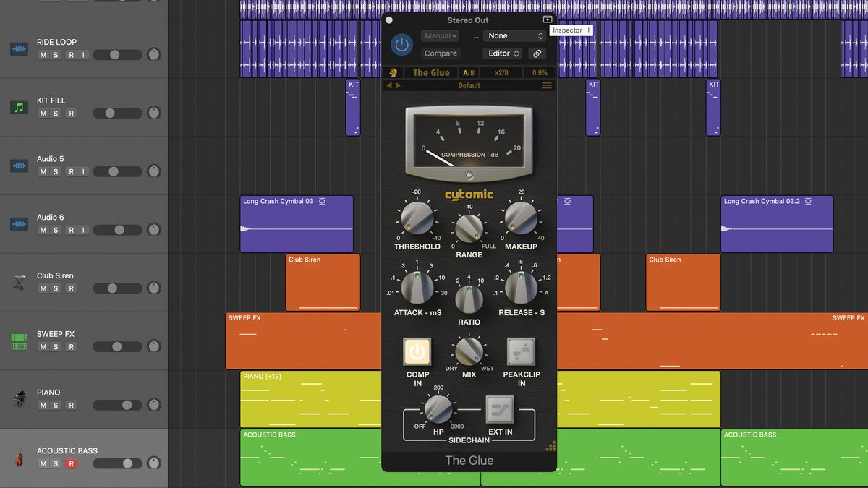
Task: Click the Default preset name field
Action: 469,85
